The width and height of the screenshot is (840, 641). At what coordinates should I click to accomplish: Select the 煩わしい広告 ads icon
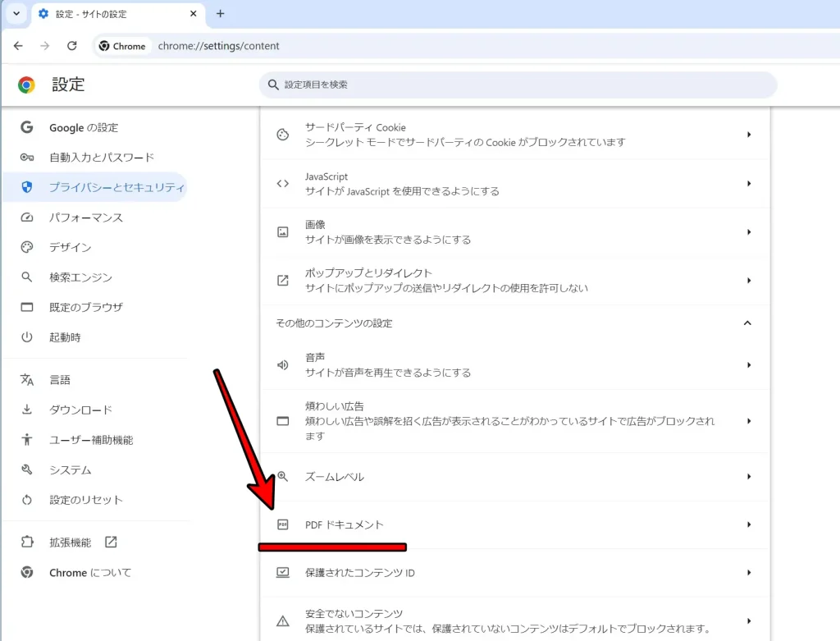point(282,421)
